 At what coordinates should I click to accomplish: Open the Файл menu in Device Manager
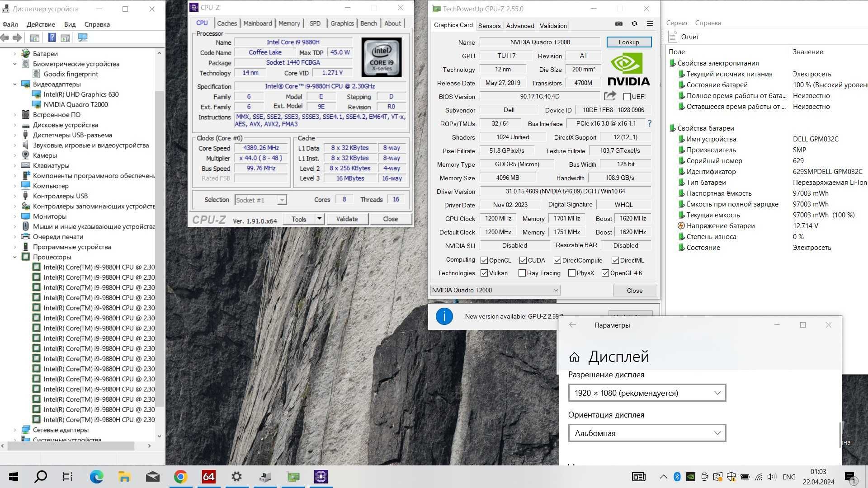tap(10, 24)
